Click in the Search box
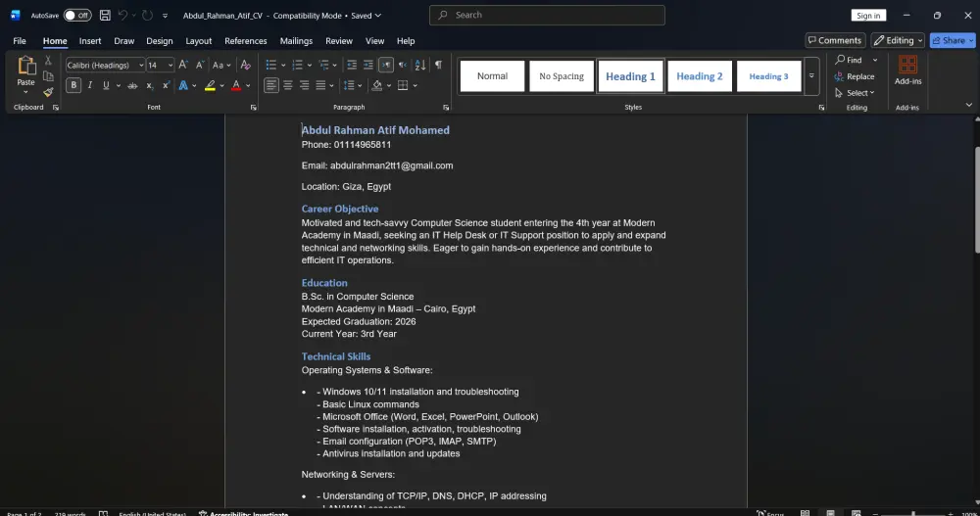The image size is (980, 516). (x=547, y=15)
